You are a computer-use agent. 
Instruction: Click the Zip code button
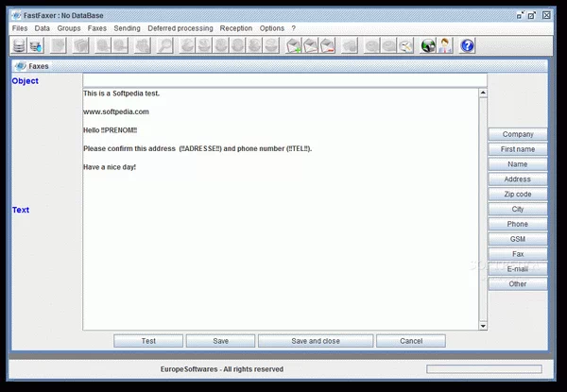[518, 194]
